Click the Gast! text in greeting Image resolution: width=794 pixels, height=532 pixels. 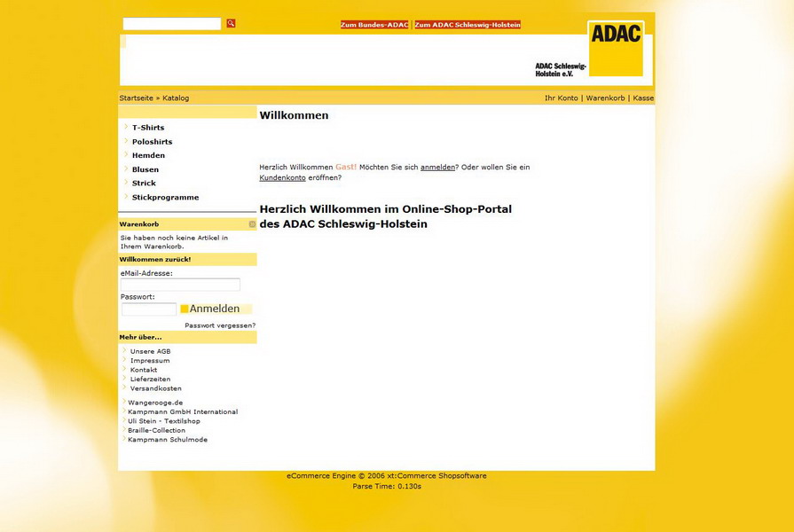point(346,167)
